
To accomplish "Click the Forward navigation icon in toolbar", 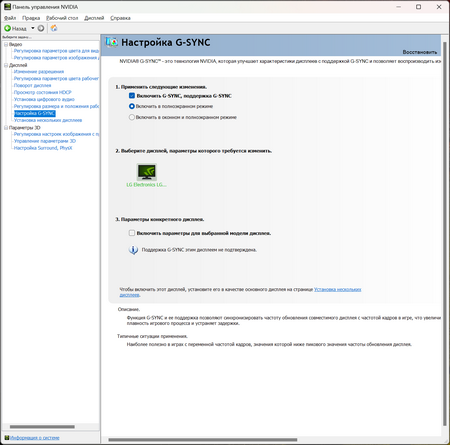I will (x=41, y=28).
